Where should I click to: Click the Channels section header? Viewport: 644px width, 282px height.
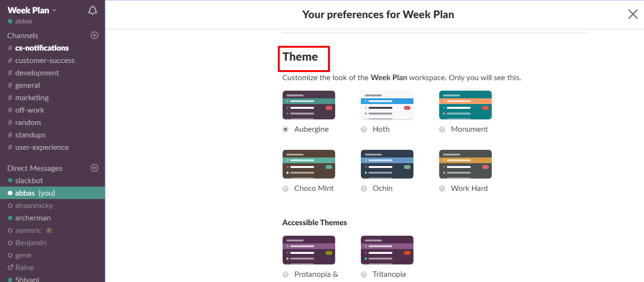coord(22,35)
